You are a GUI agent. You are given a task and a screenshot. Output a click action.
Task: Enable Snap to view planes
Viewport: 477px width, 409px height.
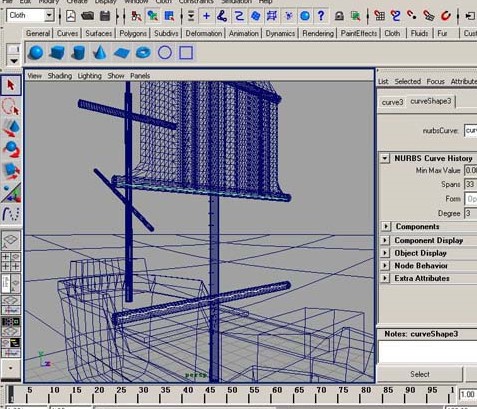(x=429, y=16)
